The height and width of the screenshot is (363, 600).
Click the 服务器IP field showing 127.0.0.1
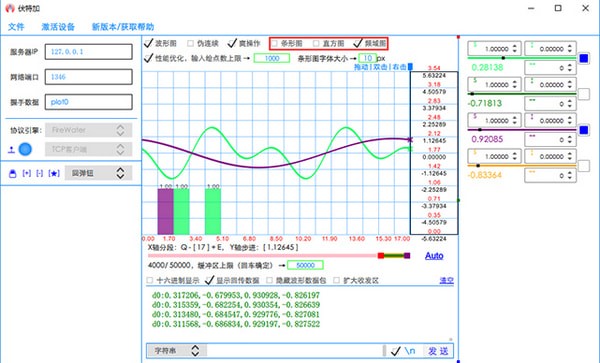point(89,52)
